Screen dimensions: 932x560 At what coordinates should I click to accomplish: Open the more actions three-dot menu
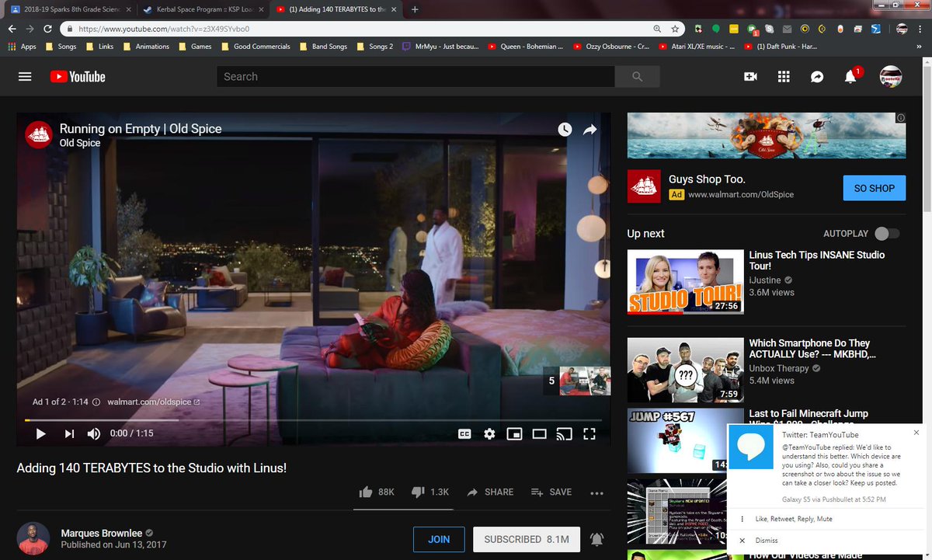coord(596,492)
